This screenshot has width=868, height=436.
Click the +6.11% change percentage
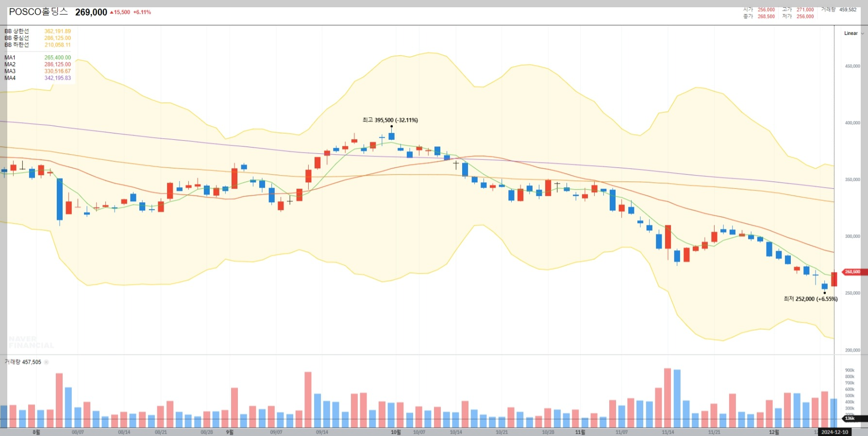click(142, 13)
